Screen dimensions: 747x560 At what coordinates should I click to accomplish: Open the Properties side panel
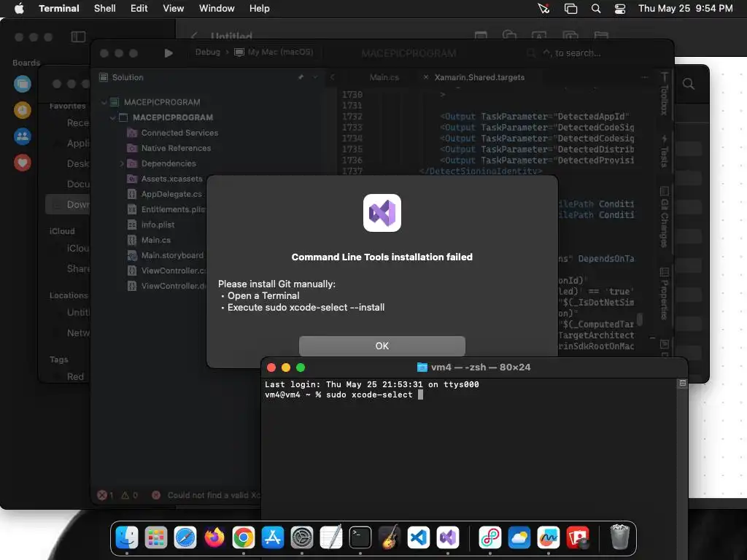click(664, 294)
